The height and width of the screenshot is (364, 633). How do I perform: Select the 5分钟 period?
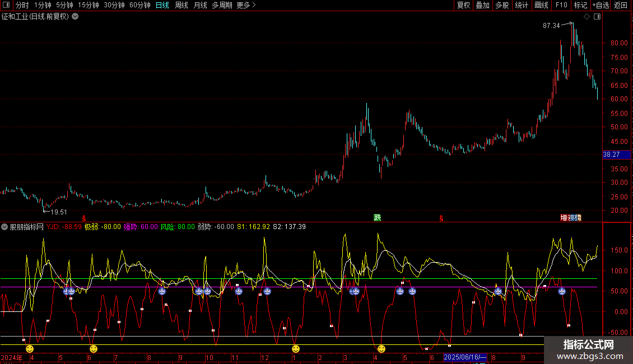pyautogui.click(x=64, y=5)
